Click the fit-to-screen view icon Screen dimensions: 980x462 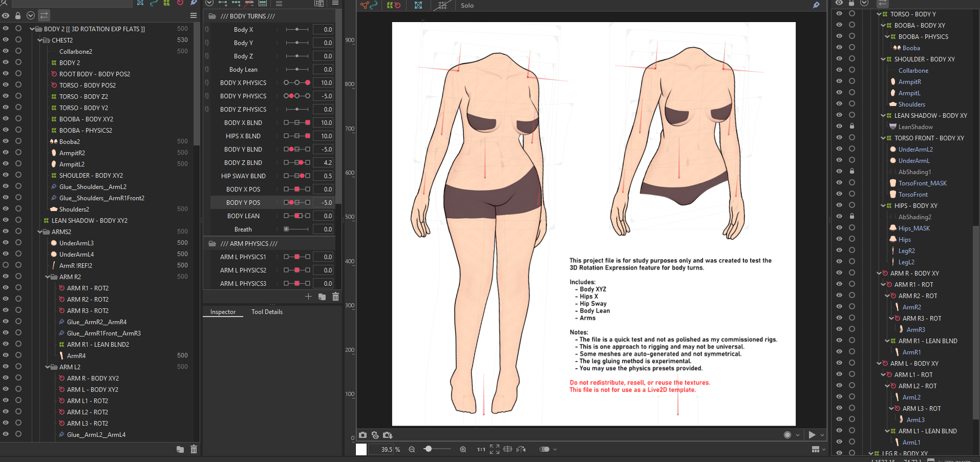[495, 449]
